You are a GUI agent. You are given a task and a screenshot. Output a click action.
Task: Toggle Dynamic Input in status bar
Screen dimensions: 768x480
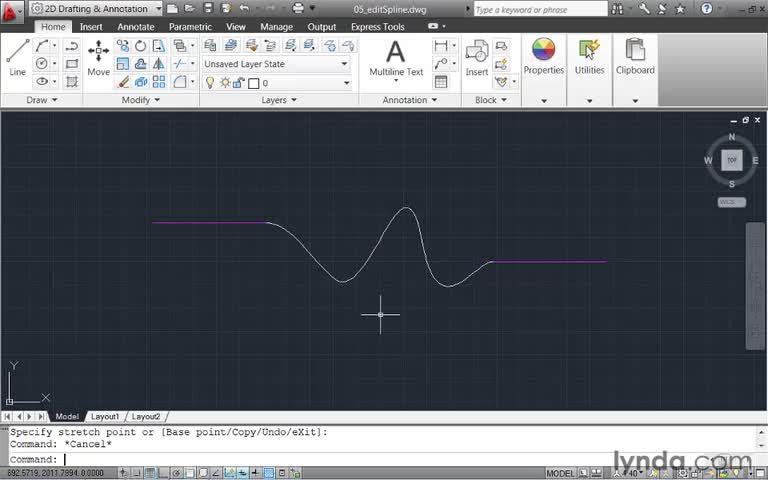pyautogui.click(x=242, y=473)
